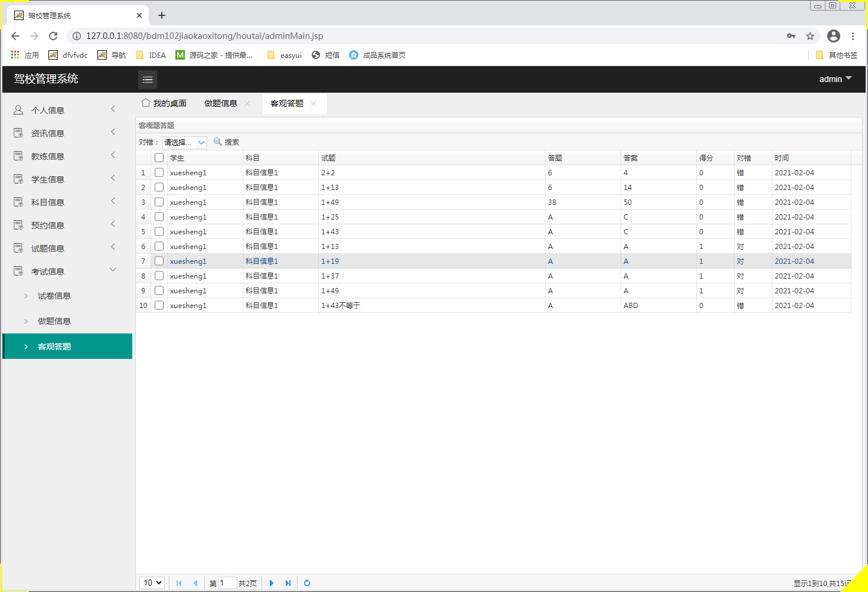Check the row 8 checkbox for 1+37
This screenshot has width=868, height=592.
point(159,276)
